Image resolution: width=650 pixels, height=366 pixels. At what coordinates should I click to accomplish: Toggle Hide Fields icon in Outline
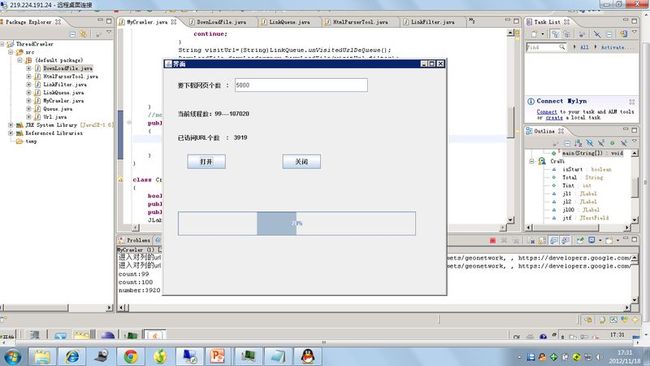tap(589, 143)
